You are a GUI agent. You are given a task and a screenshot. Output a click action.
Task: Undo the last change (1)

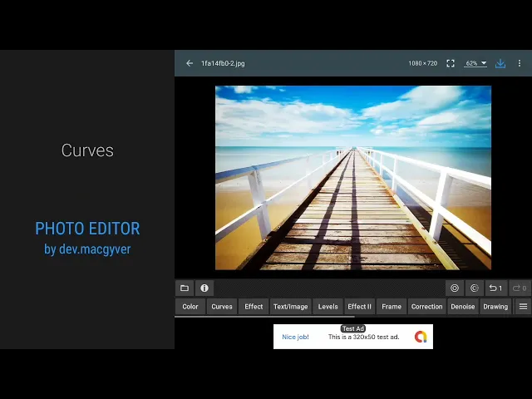495,288
